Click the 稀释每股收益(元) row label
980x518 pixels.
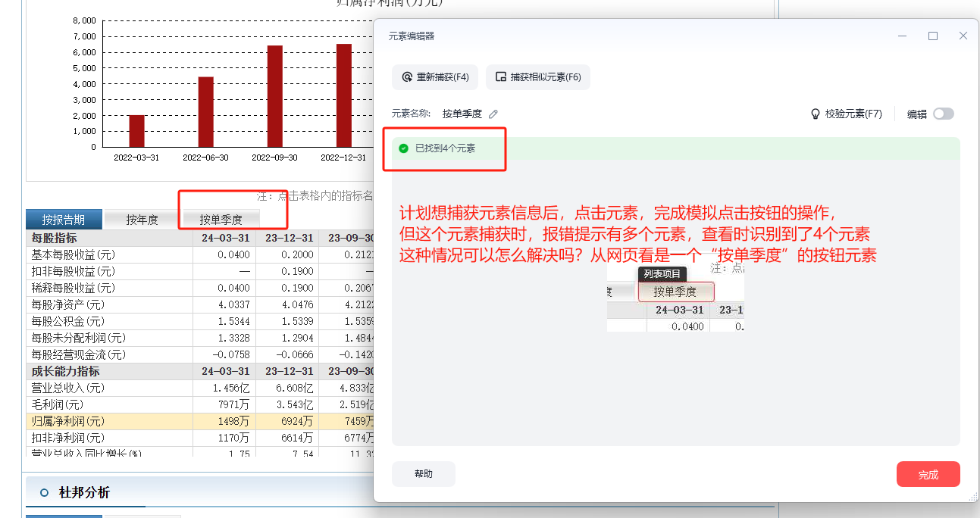[x=73, y=288]
